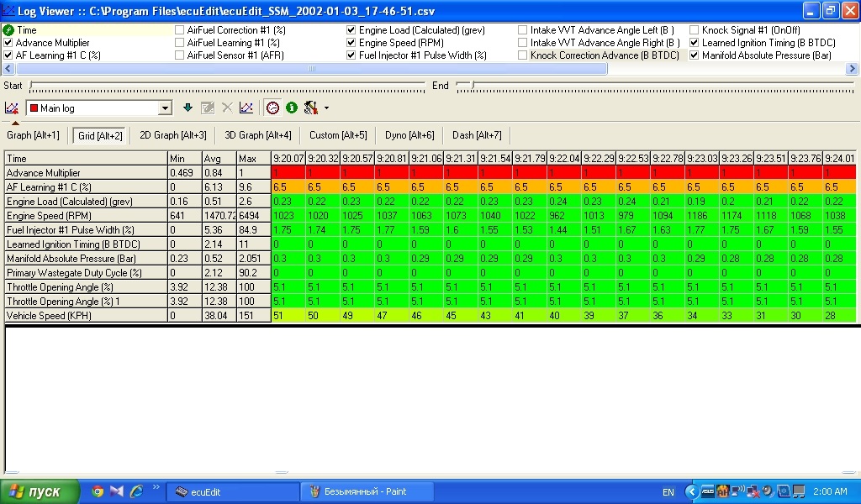Click the graph chart icon after the X
Screen dimensions: 861x504
(x=246, y=108)
